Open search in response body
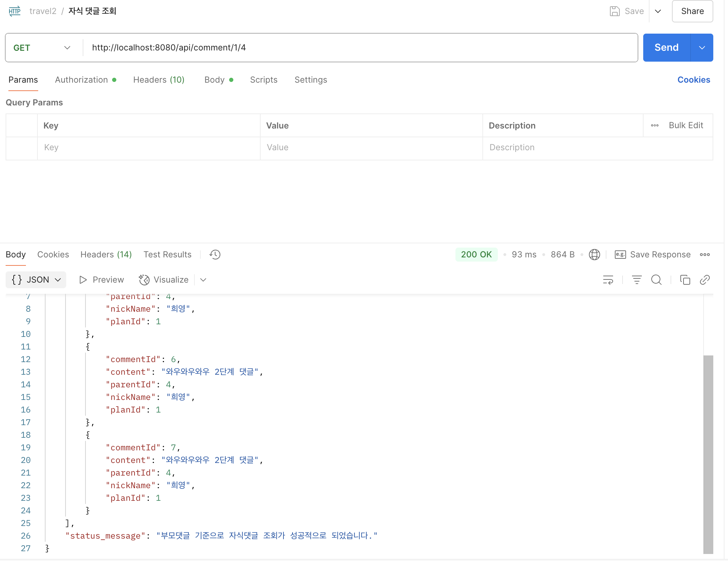 click(x=656, y=280)
